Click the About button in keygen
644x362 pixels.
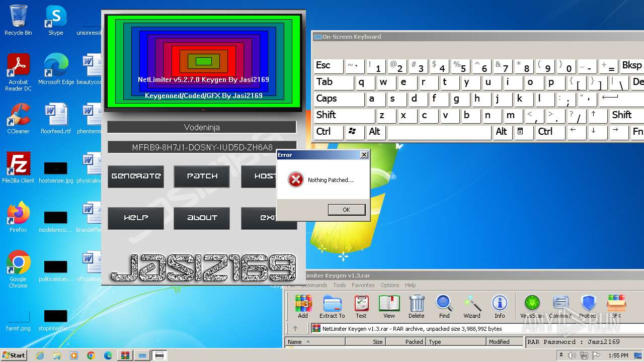(x=202, y=218)
